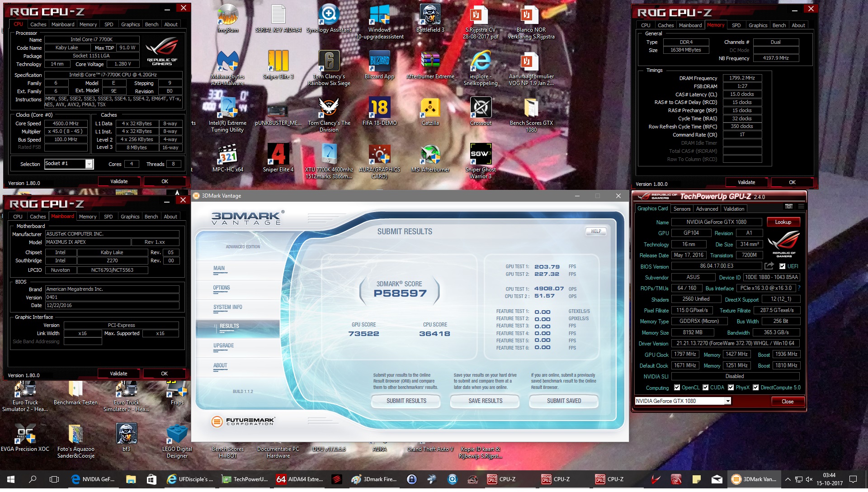Click Close button in GPU-Z
The image size is (868, 492).
[x=787, y=402]
